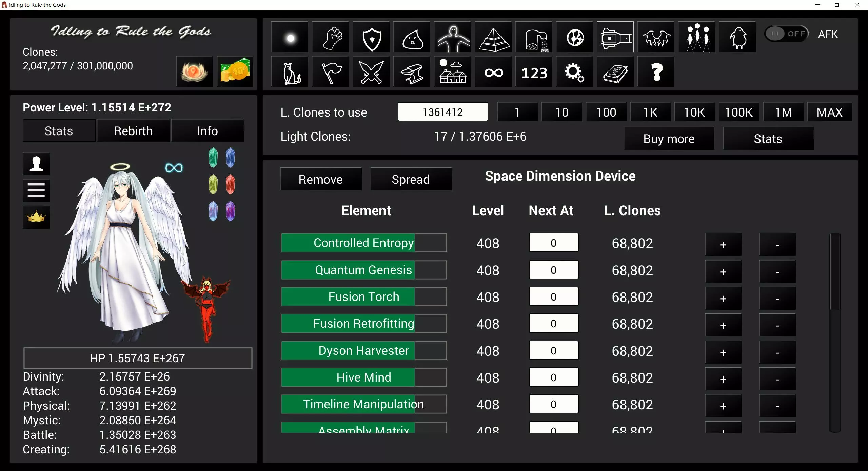Click the L. Clones to use field

tap(442, 112)
